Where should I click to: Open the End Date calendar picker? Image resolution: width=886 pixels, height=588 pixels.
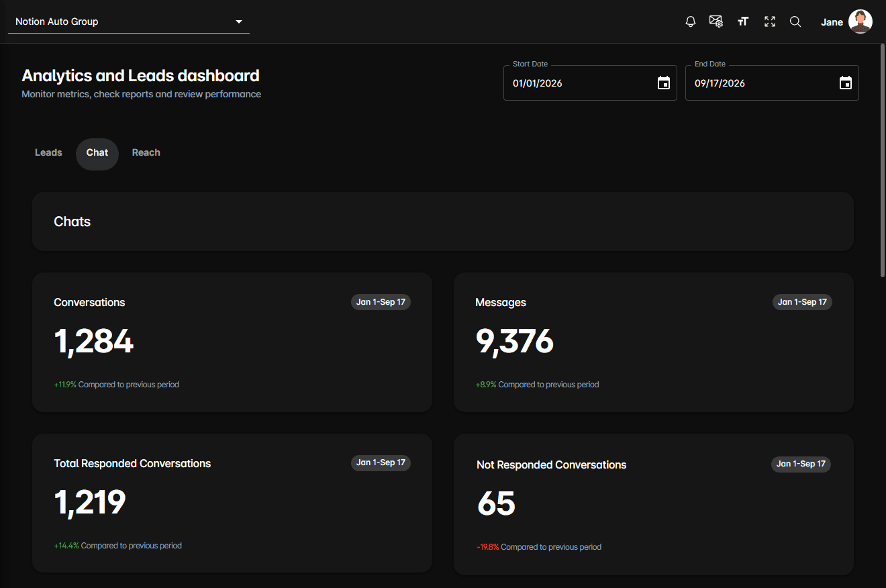point(846,83)
